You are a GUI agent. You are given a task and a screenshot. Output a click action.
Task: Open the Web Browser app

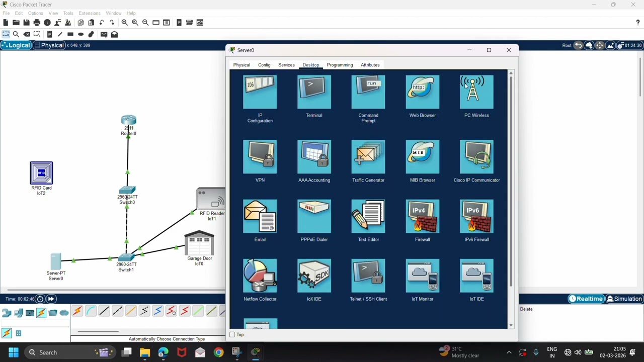(423, 92)
